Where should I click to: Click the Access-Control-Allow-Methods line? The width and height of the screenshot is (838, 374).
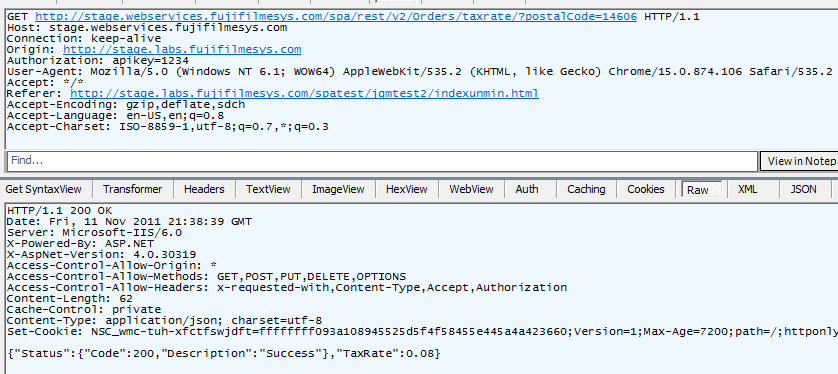pyautogui.click(x=206, y=277)
